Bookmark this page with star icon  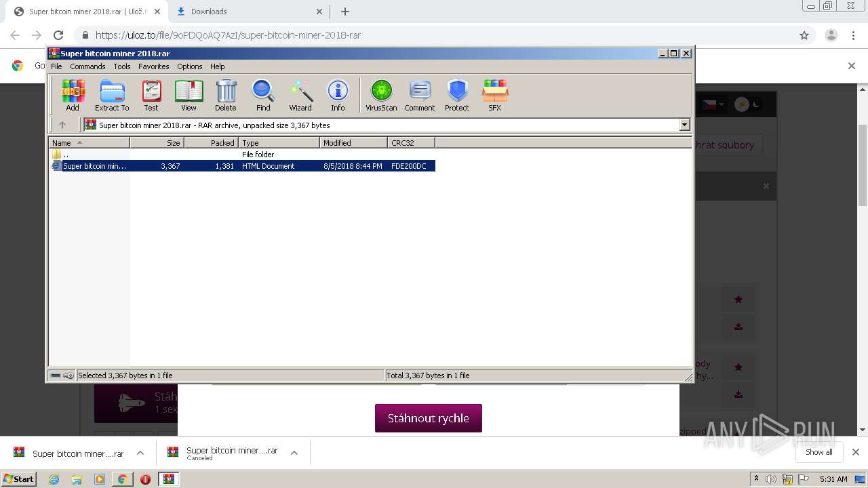pyautogui.click(x=804, y=35)
